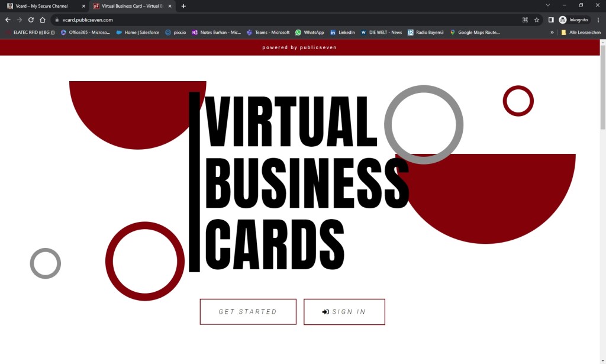Switch to the Vcard – My Secure Channel tab
This screenshot has width=606, height=364.
pos(41,6)
